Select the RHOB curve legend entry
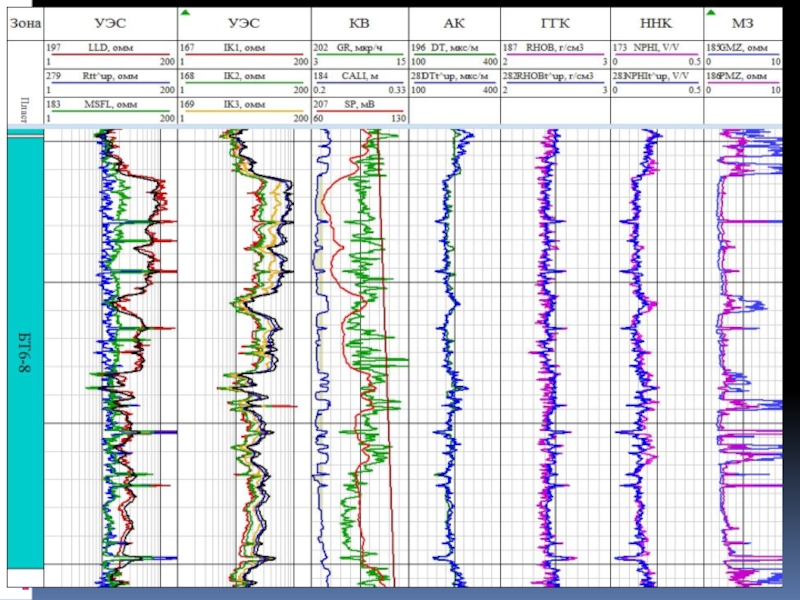Screen dimensions: 800x600 pyautogui.click(x=552, y=48)
